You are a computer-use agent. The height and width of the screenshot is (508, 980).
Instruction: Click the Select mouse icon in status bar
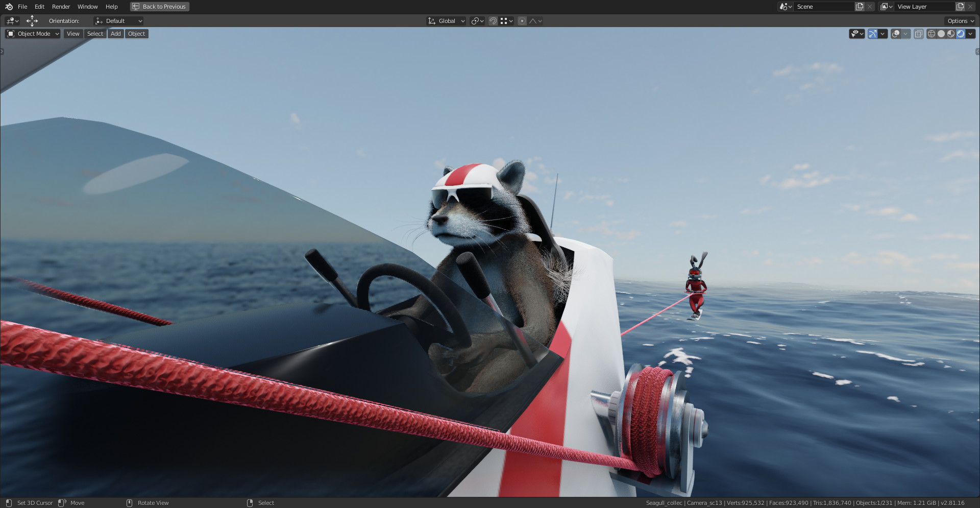(250, 503)
